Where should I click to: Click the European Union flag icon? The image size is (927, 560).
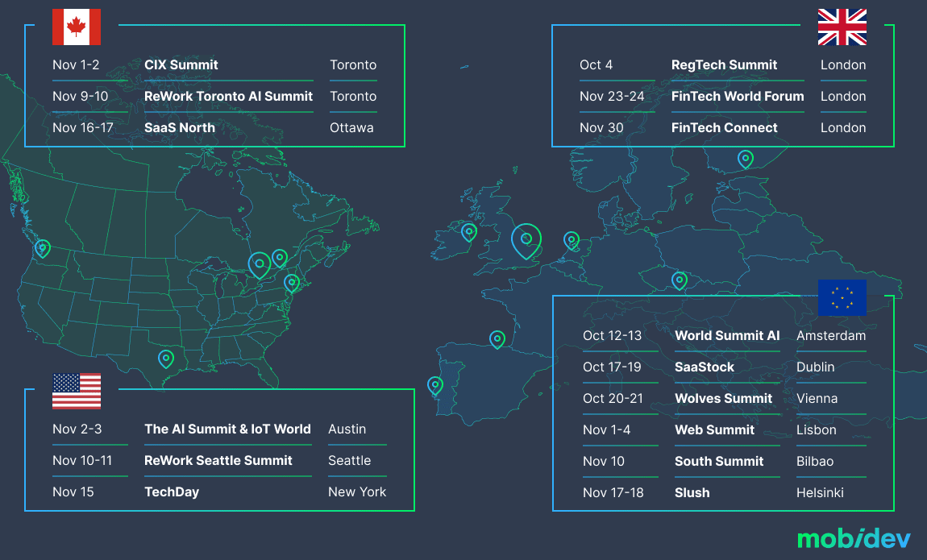[842, 297]
